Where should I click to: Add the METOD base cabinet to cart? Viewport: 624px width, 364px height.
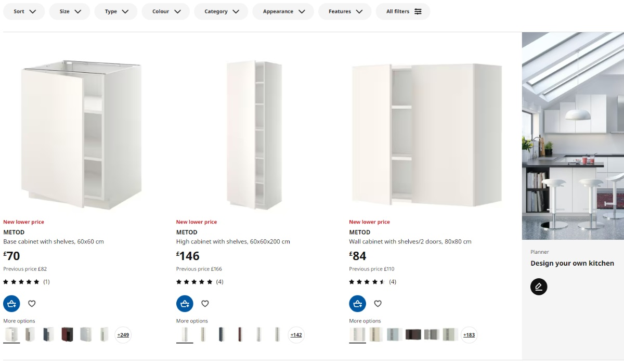[x=11, y=303]
